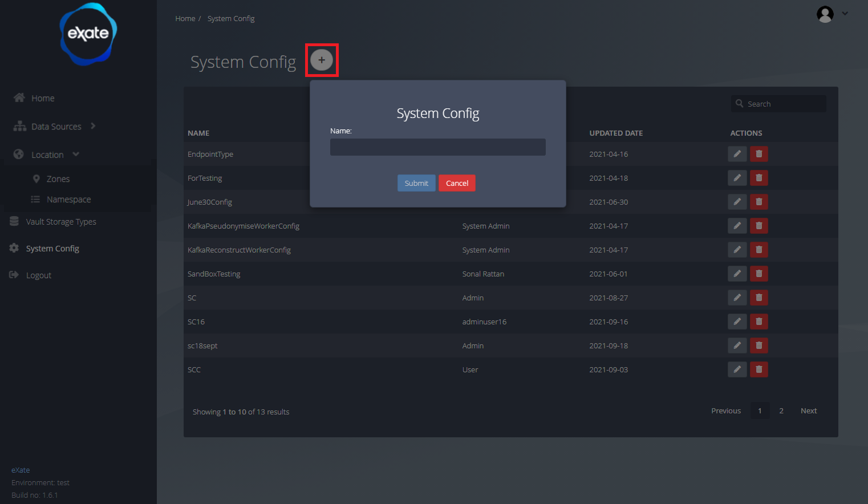Expand the Data Sources menu chevron
The width and height of the screenshot is (868, 504).
click(93, 126)
